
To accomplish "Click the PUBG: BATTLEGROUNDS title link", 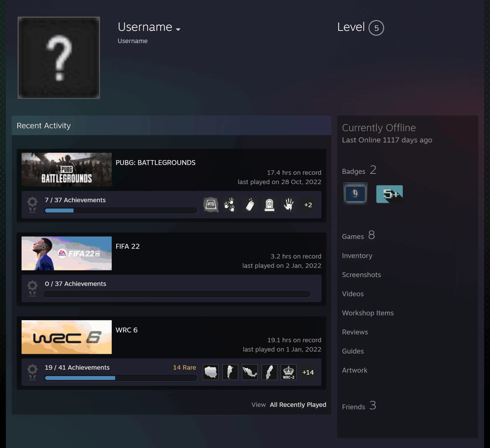I will (x=155, y=163).
